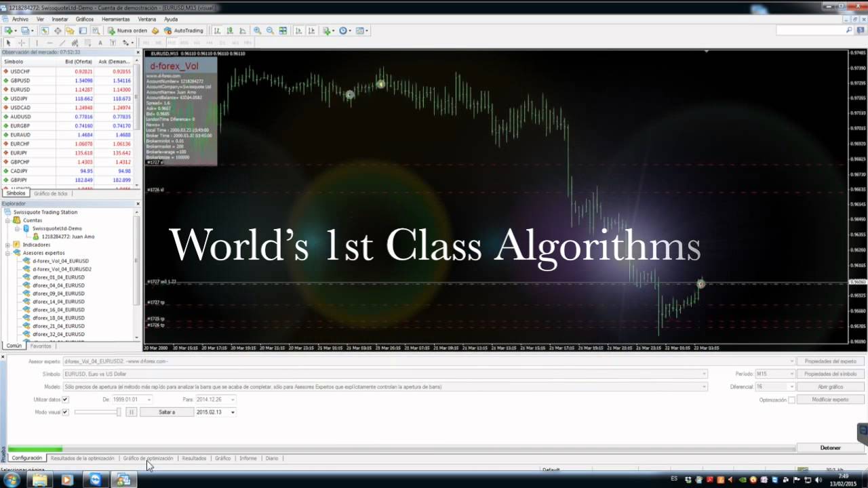Click the Nueva orden button
868x488 pixels.
click(127, 30)
